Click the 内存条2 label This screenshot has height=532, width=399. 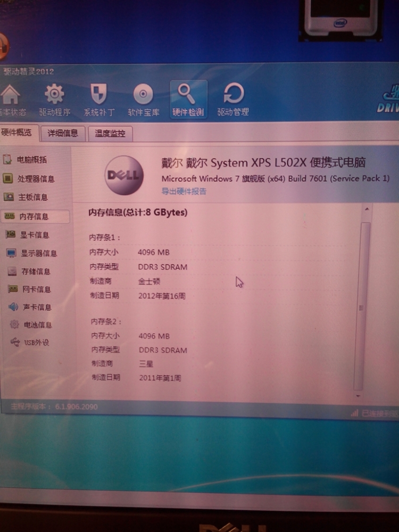click(x=106, y=321)
